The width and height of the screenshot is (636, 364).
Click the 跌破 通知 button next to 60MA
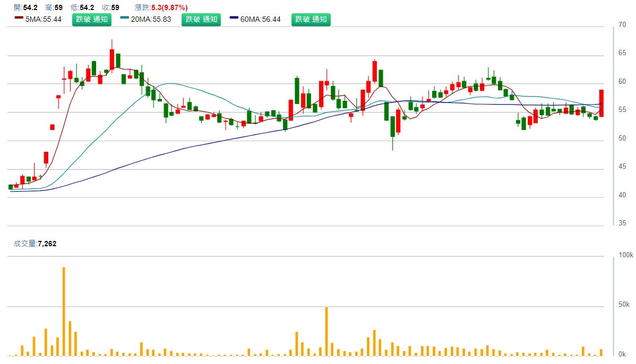click(x=311, y=20)
